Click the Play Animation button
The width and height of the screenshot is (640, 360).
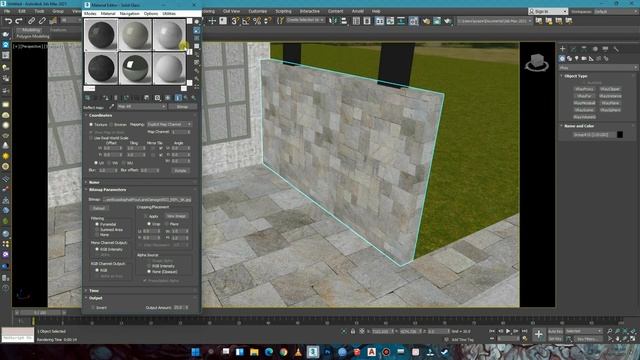pyautogui.click(x=508, y=331)
